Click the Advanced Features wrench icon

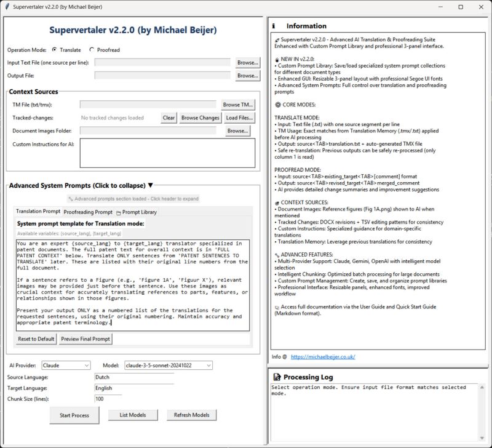point(277,255)
